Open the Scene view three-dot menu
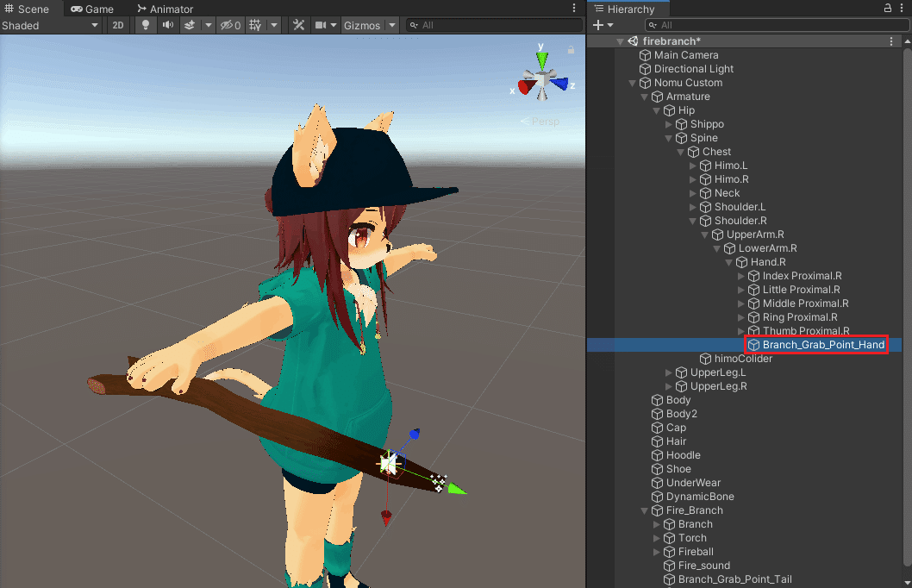Screen dimensions: 912x588 [x=574, y=8]
